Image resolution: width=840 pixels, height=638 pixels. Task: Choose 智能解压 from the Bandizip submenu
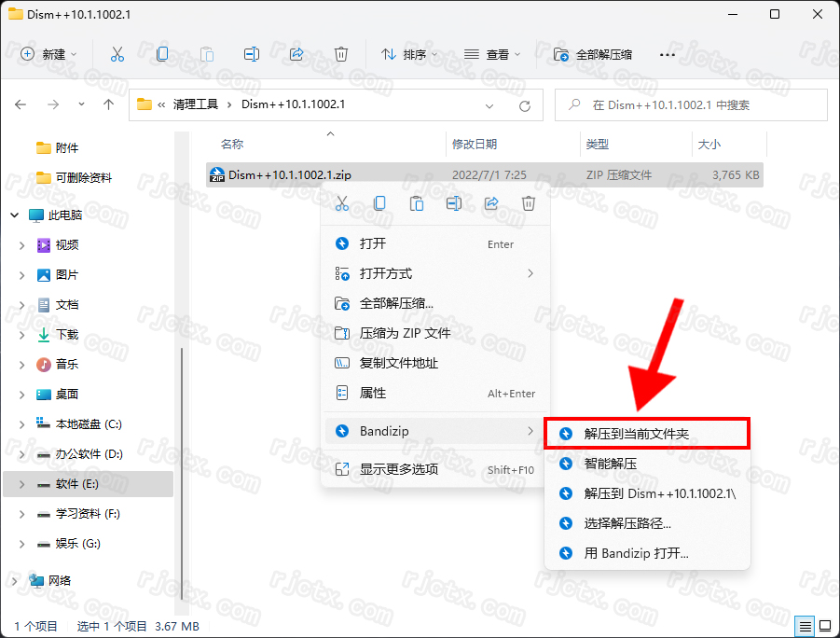tap(610, 464)
